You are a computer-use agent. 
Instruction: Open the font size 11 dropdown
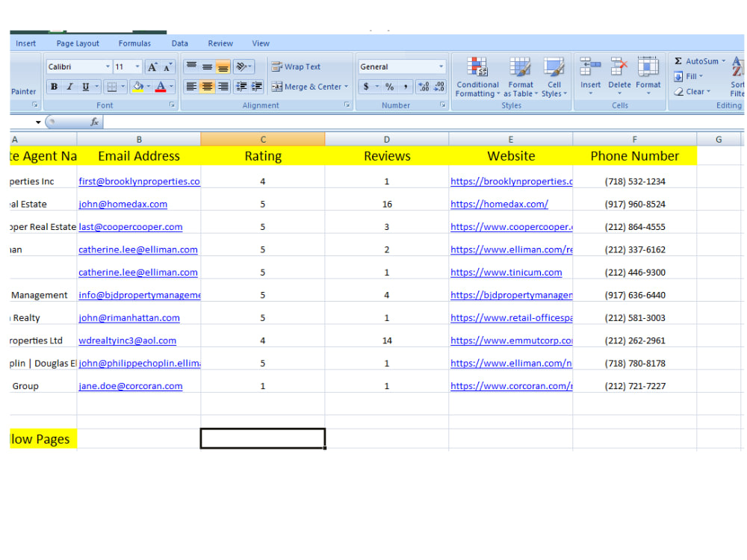(137, 66)
